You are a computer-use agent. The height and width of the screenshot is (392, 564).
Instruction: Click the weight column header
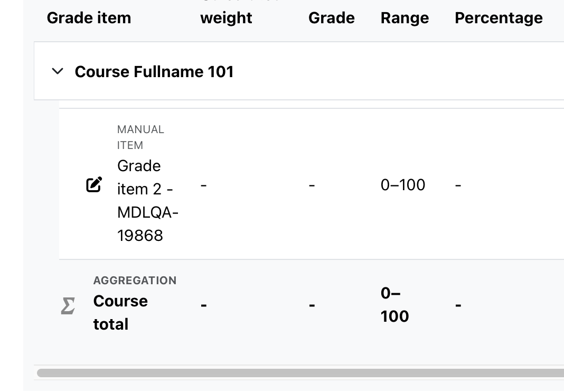226,17
